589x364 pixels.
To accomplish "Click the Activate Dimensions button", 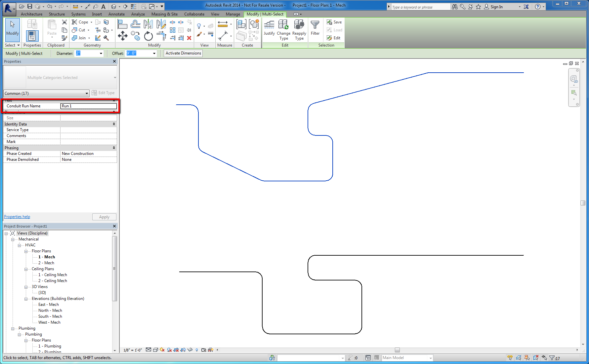I will pyautogui.click(x=183, y=53).
